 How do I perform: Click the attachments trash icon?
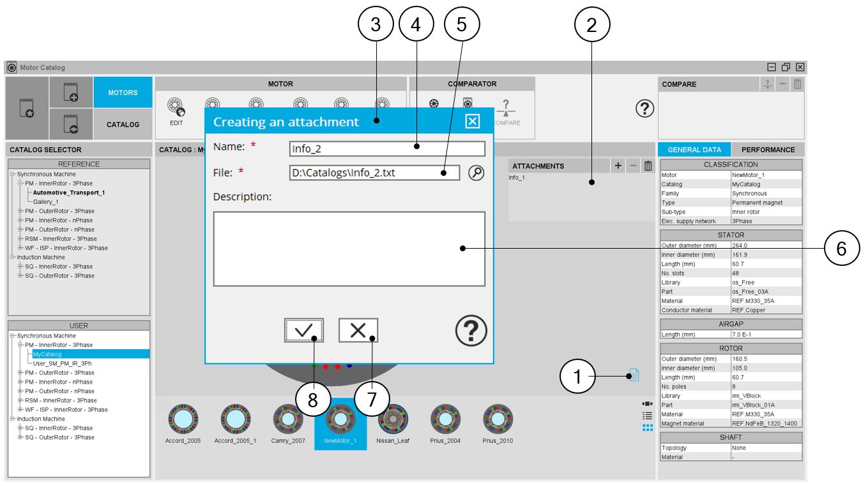[x=648, y=166]
